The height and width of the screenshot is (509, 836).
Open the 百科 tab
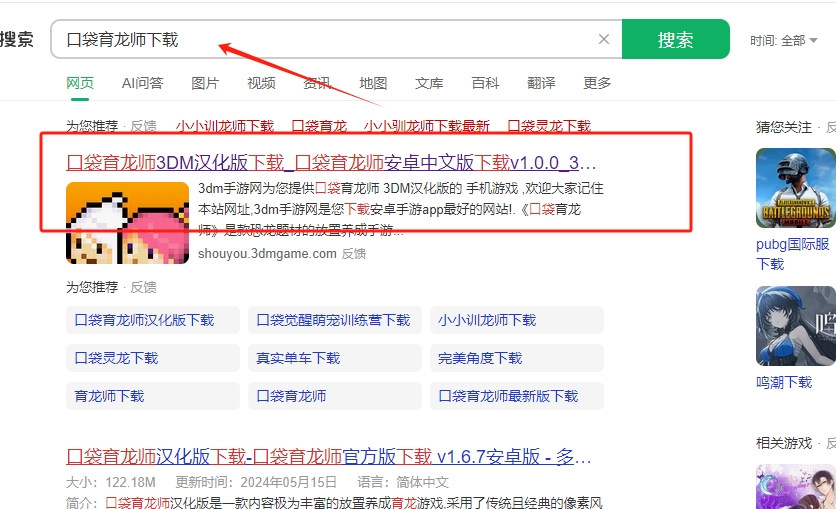[x=485, y=83]
